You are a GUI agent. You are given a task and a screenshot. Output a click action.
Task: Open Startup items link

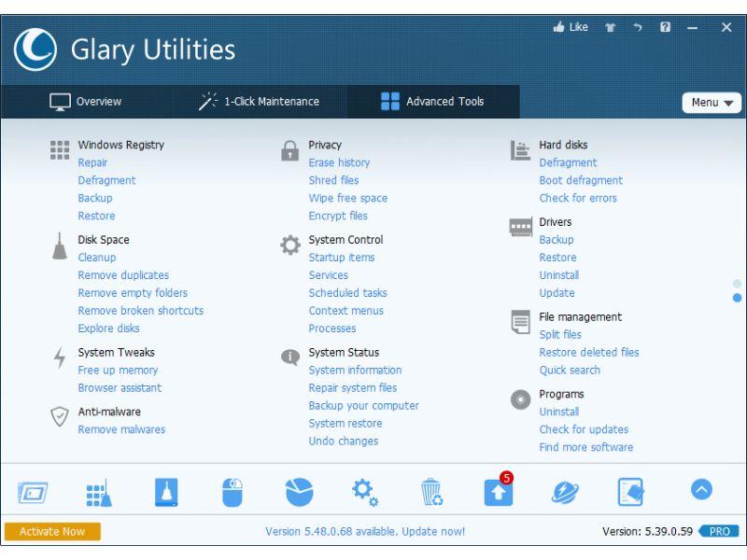point(342,258)
